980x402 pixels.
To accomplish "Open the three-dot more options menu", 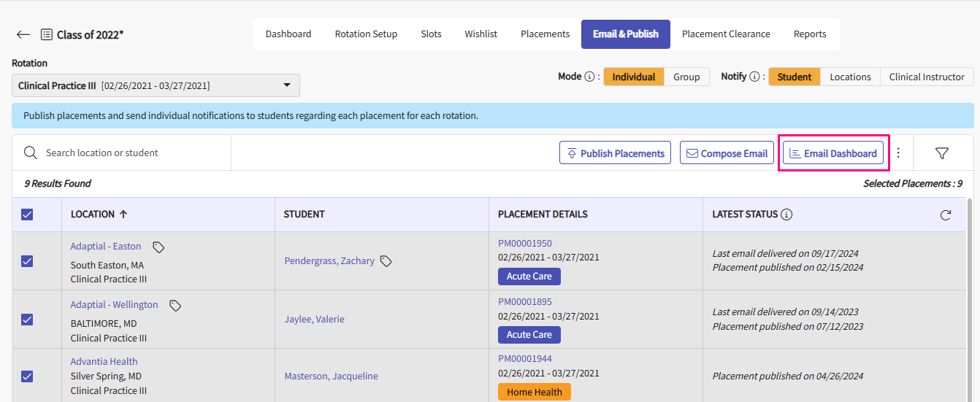I will (898, 153).
